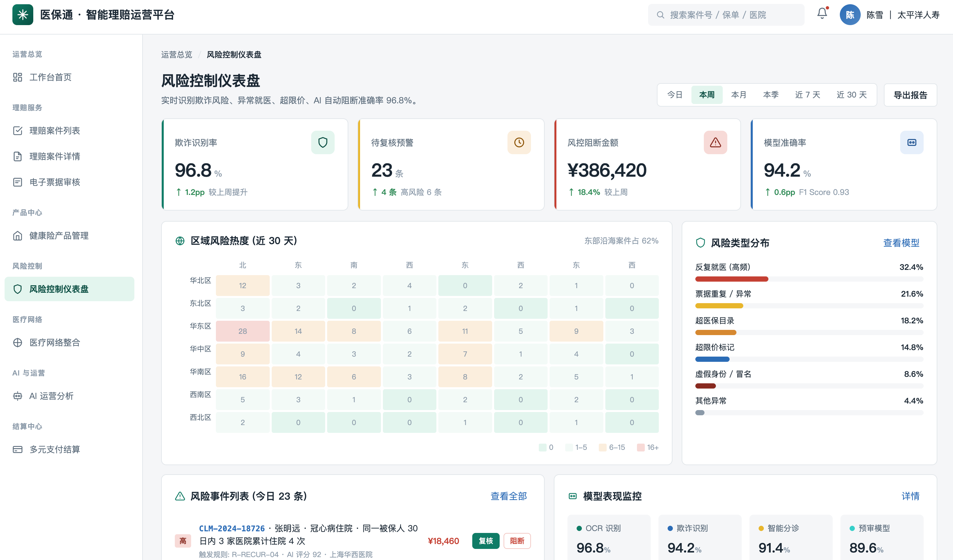Viewport: 953px width, 560px height.
Task: Open 查看全部 risk events
Action: [509, 496]
